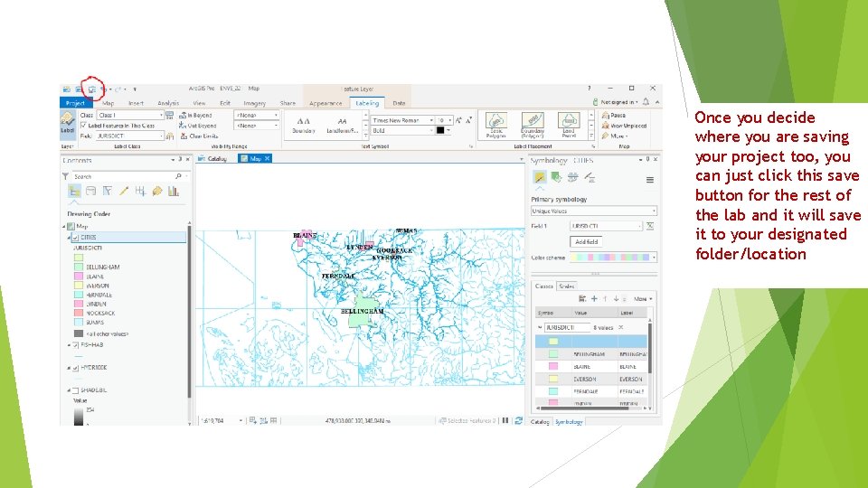
Task: Select the Land Parcel label placement style
Action: 569,125
